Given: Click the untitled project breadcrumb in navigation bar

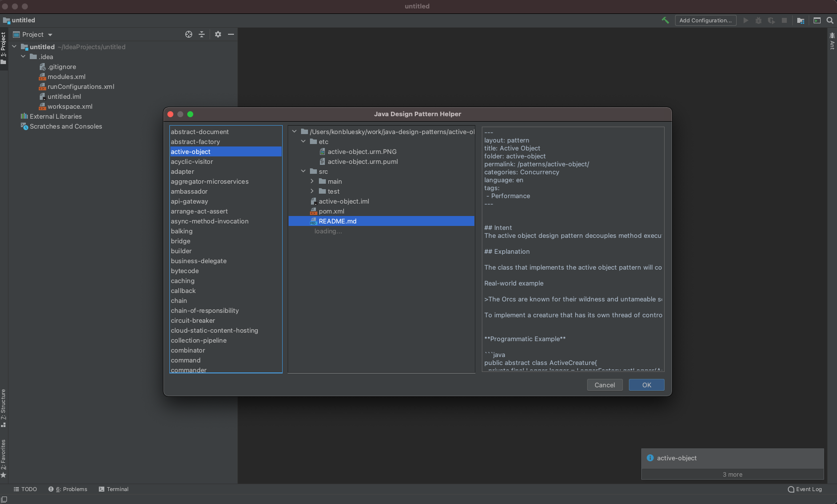Looking at the screenshot, I should pos(19,20).
